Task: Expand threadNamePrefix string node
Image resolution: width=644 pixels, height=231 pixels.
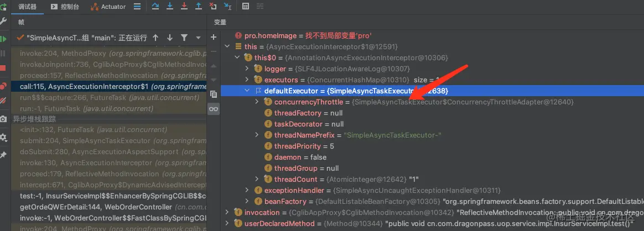Action: pyautogui.click(x=257, y=135)
